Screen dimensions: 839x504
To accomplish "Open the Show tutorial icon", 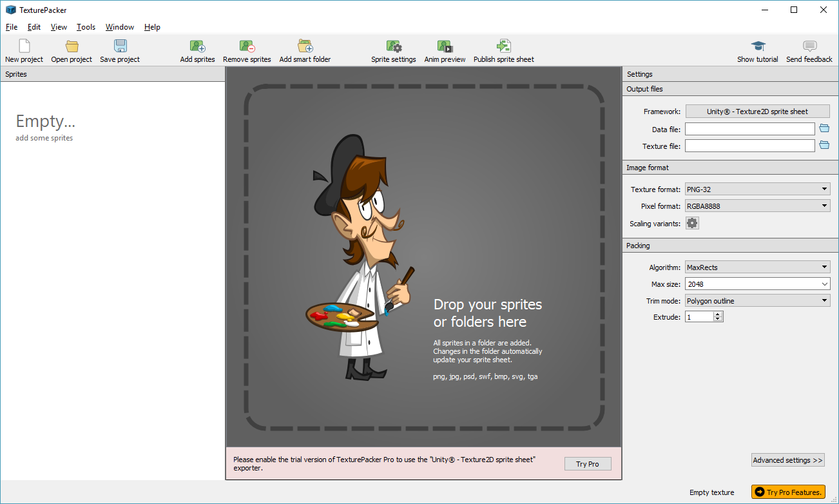I will (757, 46).
